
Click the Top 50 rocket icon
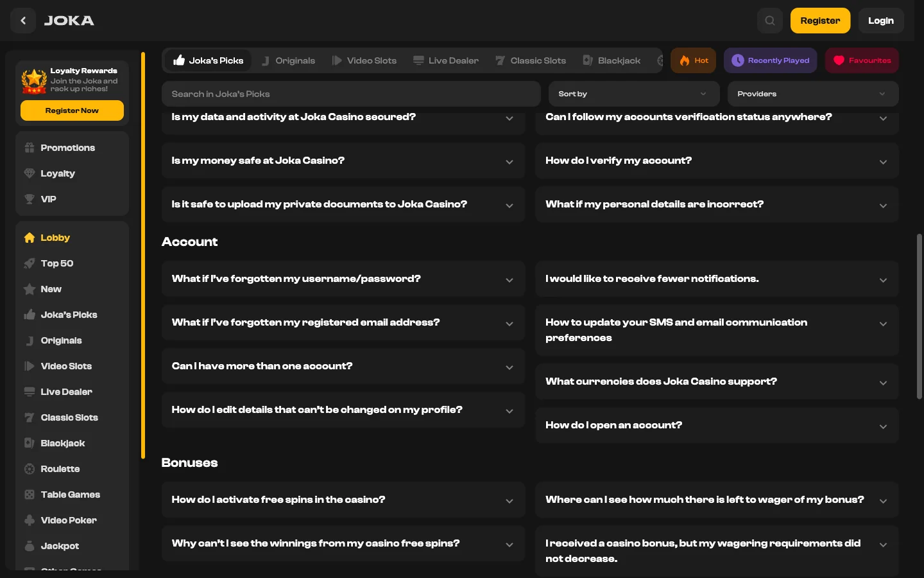[x=30, y=263]
